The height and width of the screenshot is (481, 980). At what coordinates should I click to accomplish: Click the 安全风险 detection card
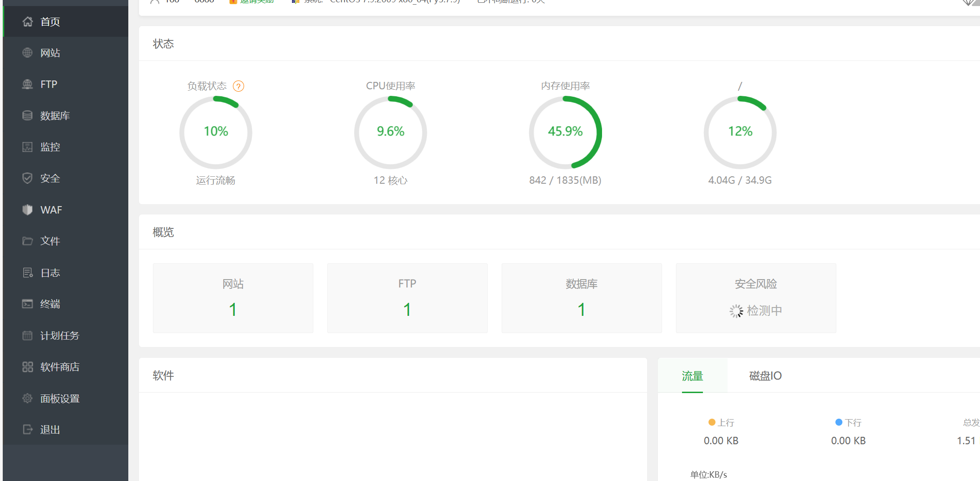click(x=756, y=298)
